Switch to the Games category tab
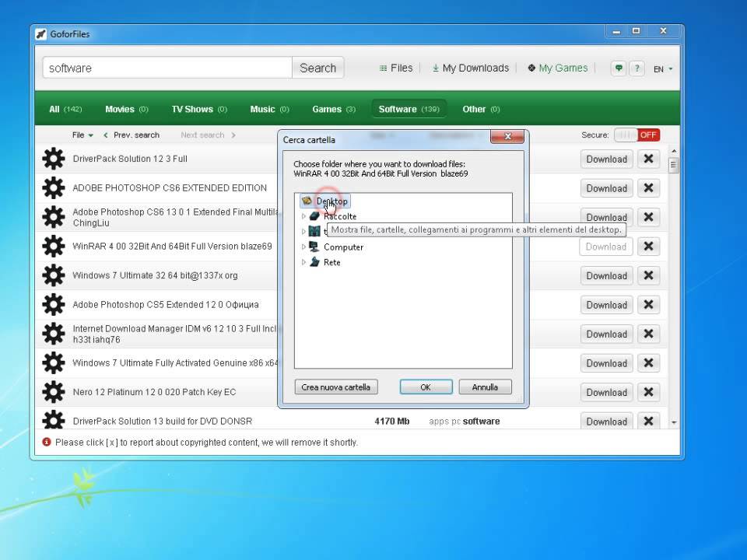 coord(334,109)
